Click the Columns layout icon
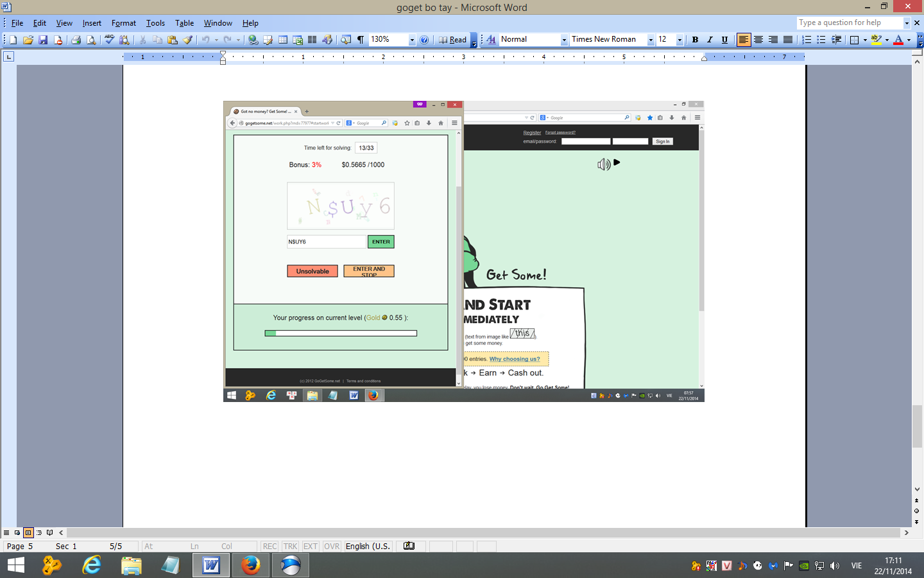This screenshot has width=924, height=578. coord(312,40)
